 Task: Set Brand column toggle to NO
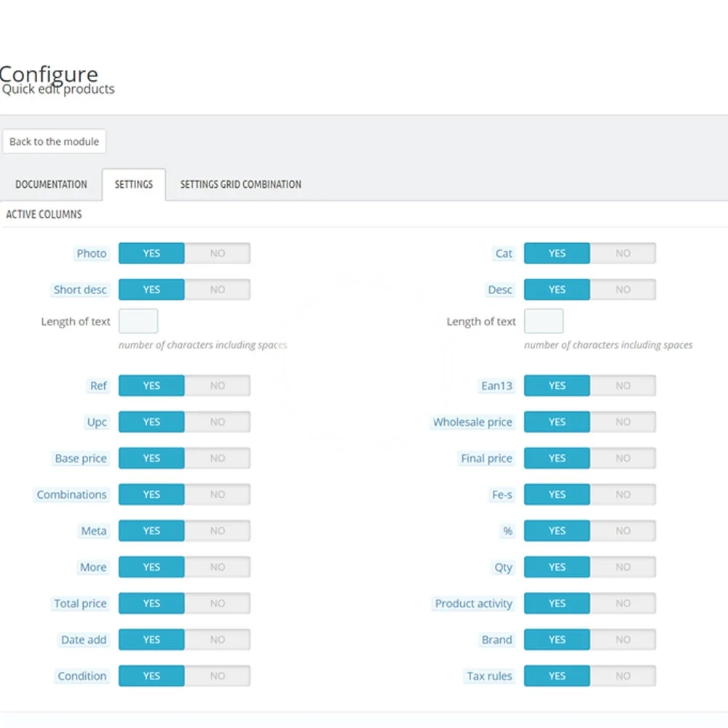622,640
